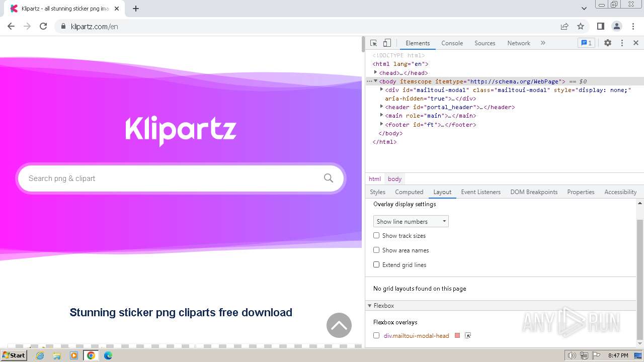Close the DevTools panel
Viewport: 644px width, 362px height.
[x=636, y=43]
